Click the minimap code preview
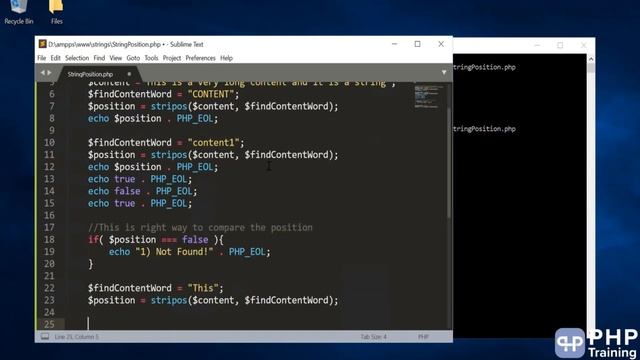 (x=427, y=97)
